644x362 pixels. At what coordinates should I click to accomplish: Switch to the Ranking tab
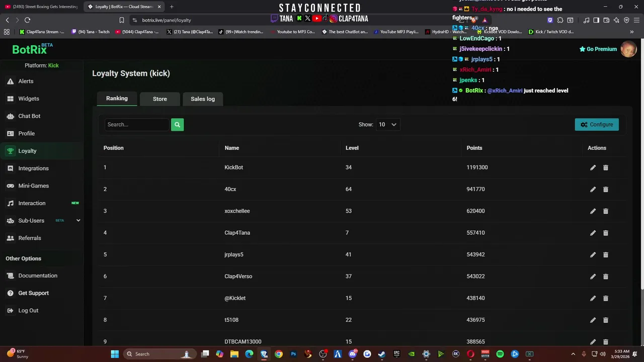117,99
